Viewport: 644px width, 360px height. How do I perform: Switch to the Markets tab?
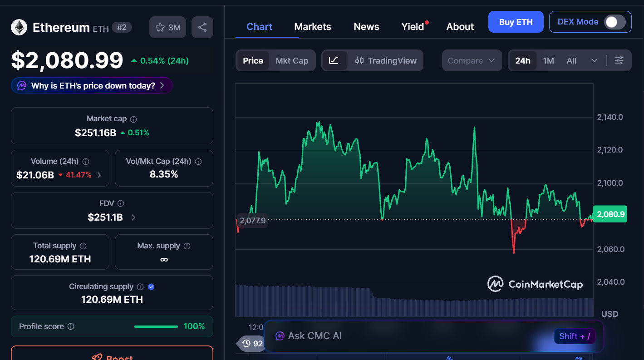point(312,26)
